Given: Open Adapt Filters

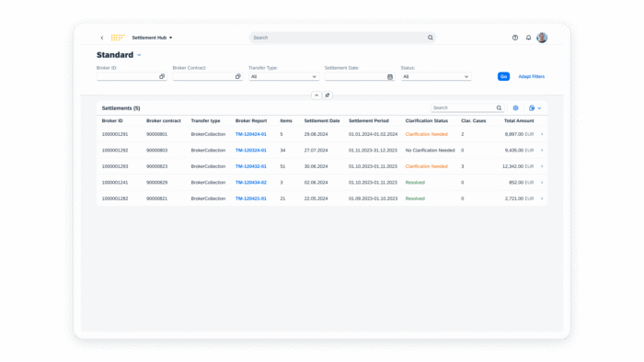Looking at the screenshot, I should [531, 76].
